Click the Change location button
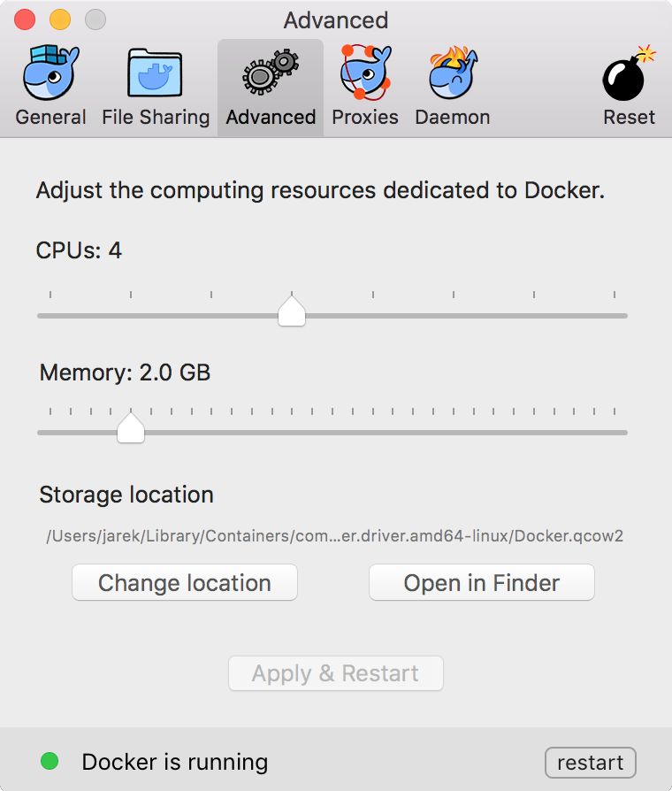 [x=185, y=583]
